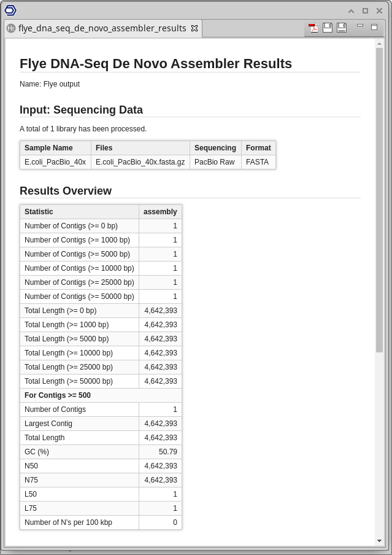Minimize the report view panel
The image size is (392, 555).
[x=360, y=26]
